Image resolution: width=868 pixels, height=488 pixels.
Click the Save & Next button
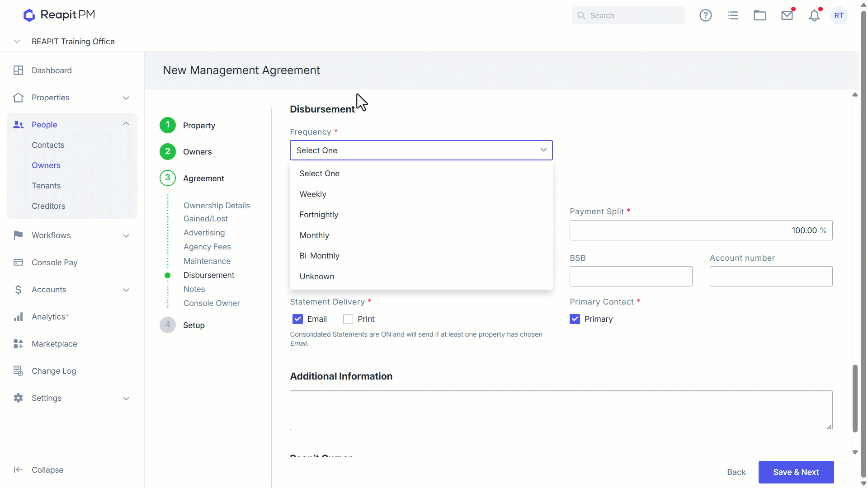[796, 472]
